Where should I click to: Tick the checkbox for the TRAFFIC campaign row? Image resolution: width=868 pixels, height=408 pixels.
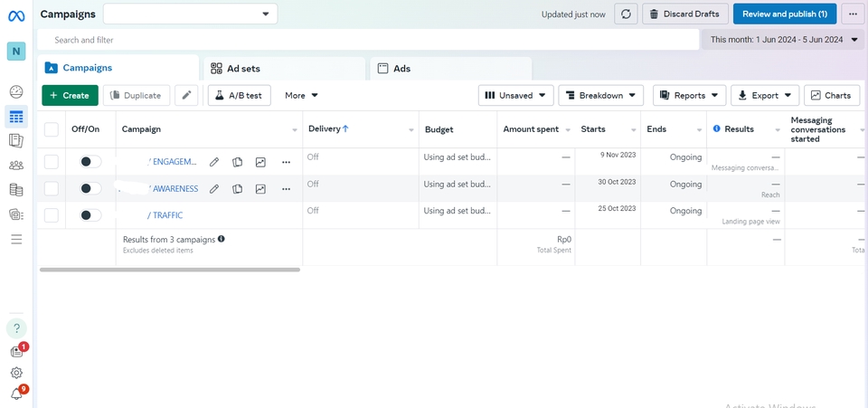click(x=52, y=215)
